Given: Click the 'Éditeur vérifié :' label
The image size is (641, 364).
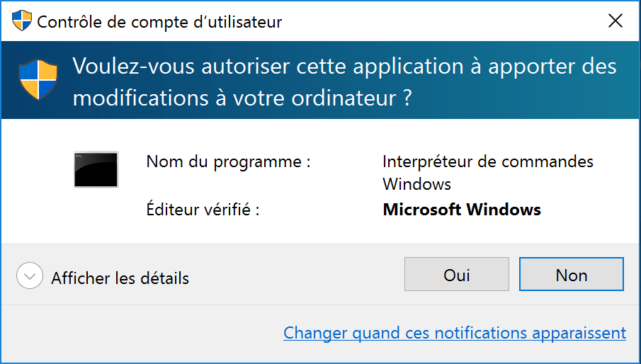Looking at the screenshot, I should [203, 209].
